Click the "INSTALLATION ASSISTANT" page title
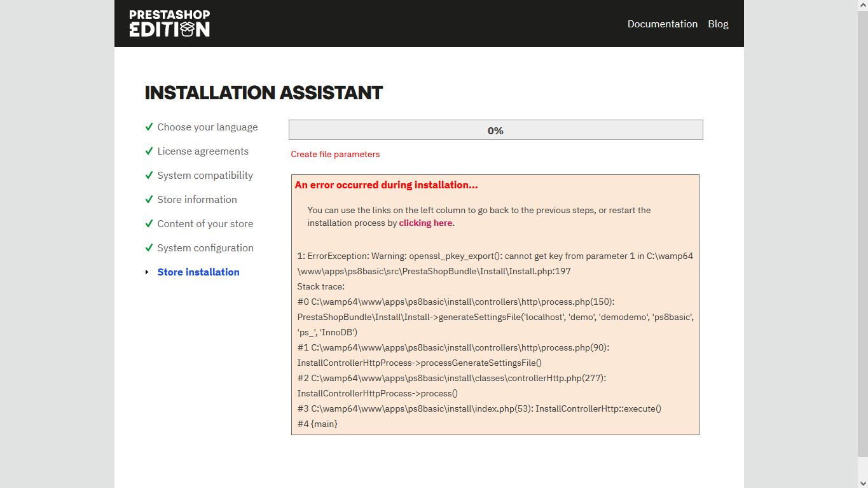 pyautogui.click(x=264, y=93)
